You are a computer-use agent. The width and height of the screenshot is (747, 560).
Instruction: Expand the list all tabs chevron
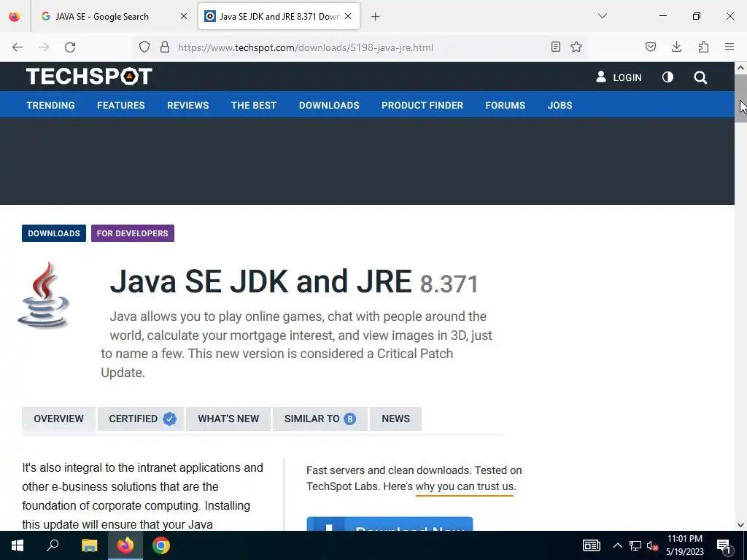(603, 16)
